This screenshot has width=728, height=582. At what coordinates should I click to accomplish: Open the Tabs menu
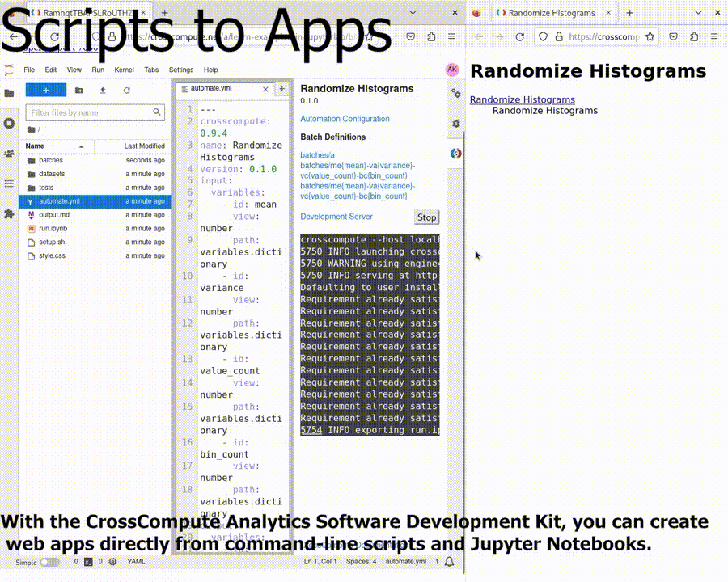click(151, 70)
